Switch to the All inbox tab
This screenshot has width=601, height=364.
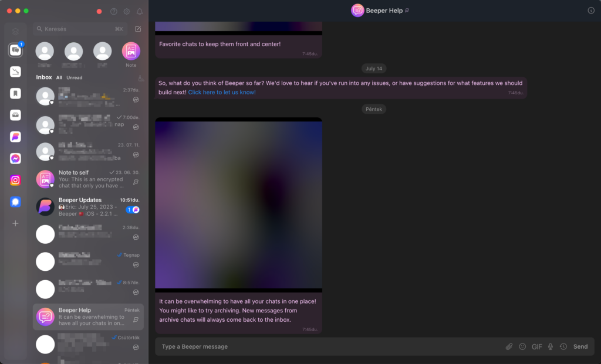tap(59, 78)
